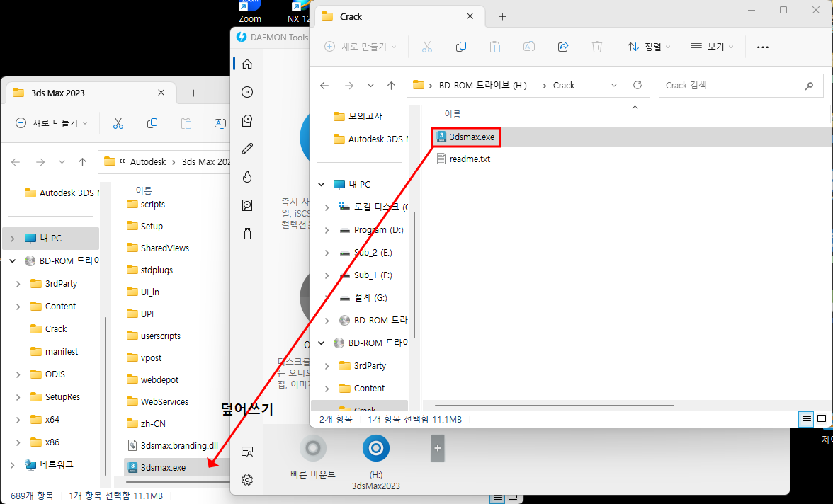Screen dimensions: 833x504
Task: Go up one folder in 3ds Max 2023 window
Action: pyautogui.click(x=82, y=162)
